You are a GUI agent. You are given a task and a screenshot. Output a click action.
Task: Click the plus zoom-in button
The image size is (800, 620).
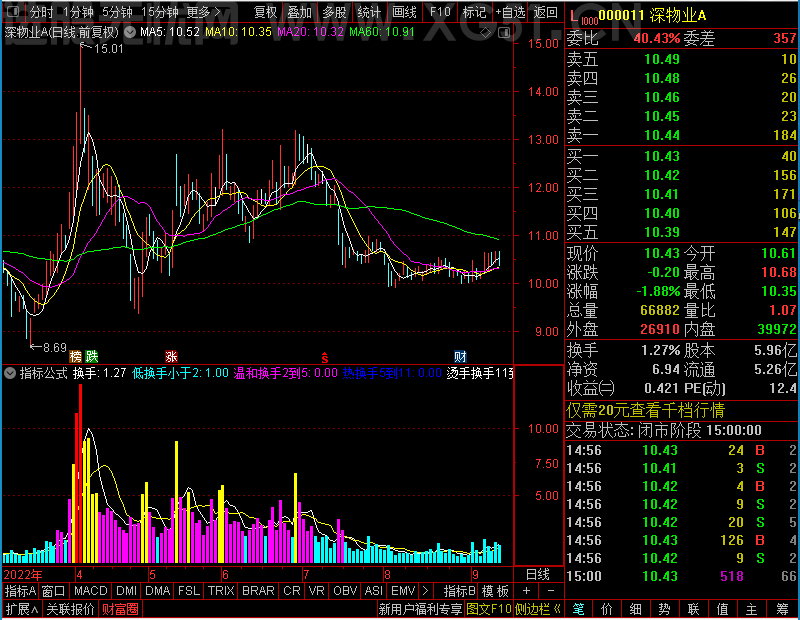click(527, 591)
